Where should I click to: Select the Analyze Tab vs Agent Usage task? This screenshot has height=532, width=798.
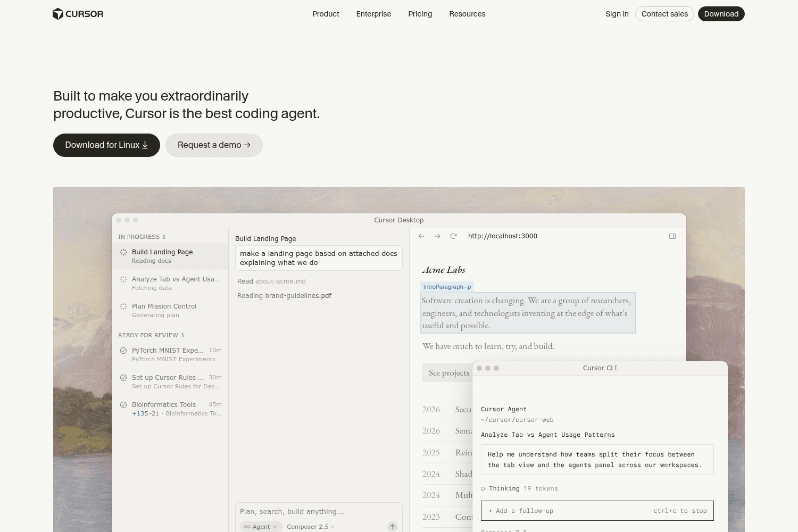click(170, 284)
